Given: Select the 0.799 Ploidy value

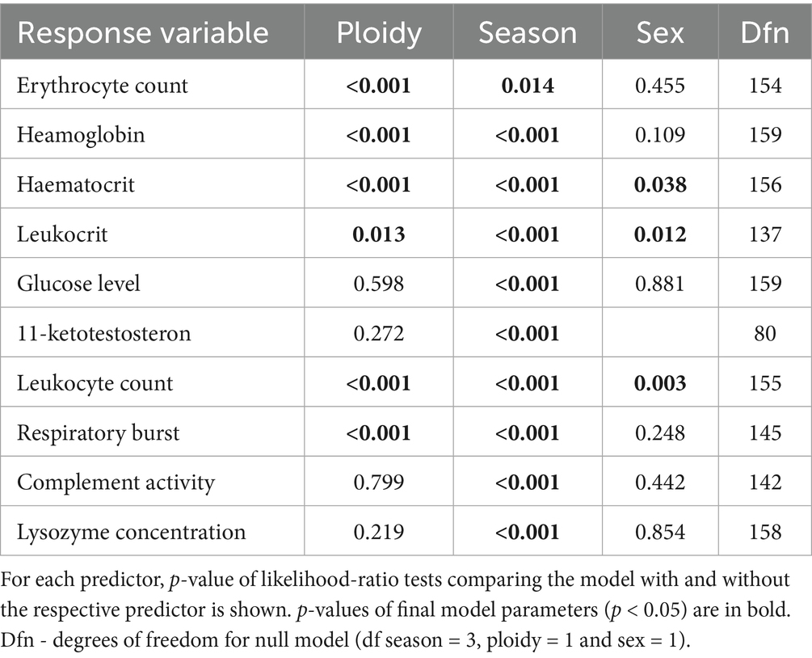Looking at the screenshot, I should (x=378, y=483).
